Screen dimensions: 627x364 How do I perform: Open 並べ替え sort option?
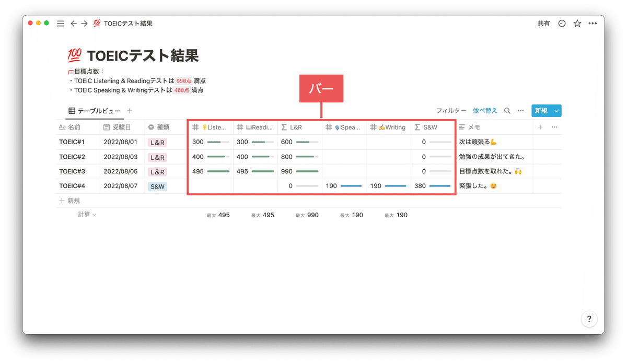485,111
